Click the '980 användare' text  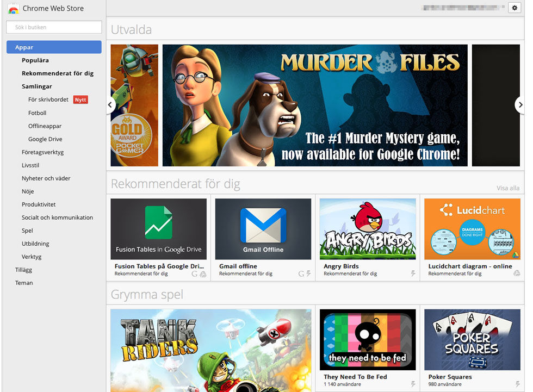click(x=445, y=384)
